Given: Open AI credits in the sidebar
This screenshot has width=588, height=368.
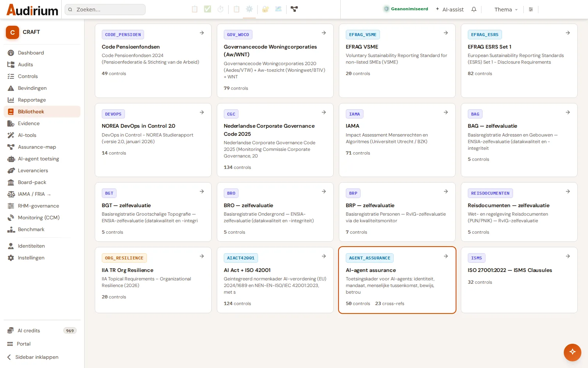Looking at the screenshot, I should (42, 330).
